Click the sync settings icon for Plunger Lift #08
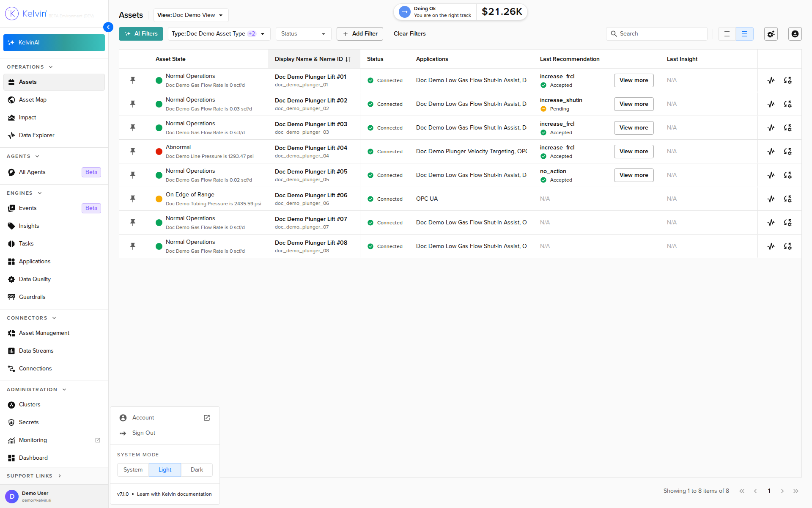 pyautogui.click(x=787, y=246)
